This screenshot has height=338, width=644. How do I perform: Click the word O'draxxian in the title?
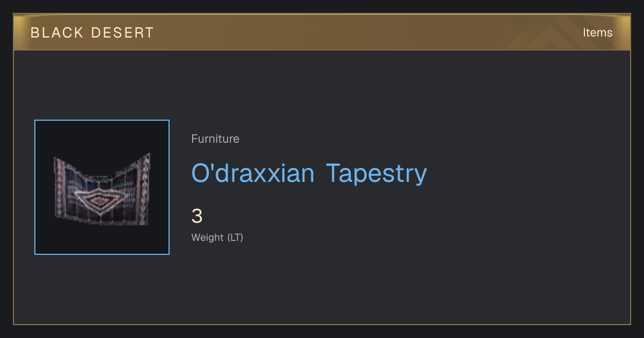pyautogui.click(x=253, y=173)
